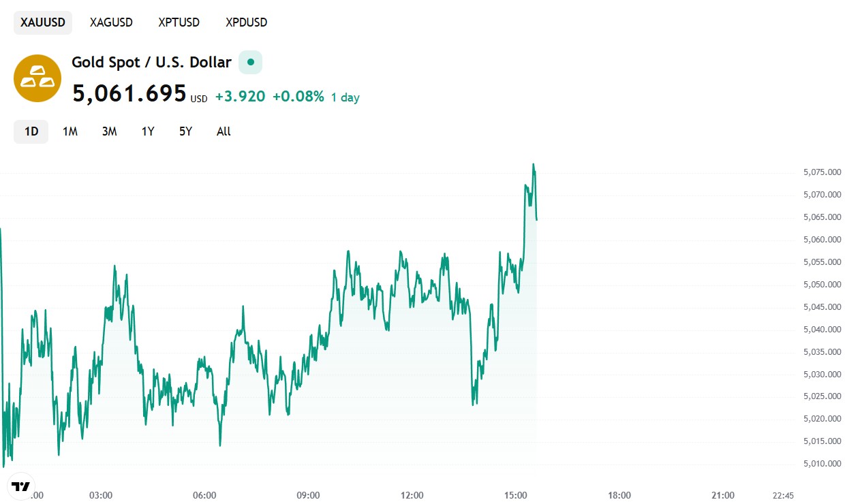Click the 1 day label
Image resolution: width=845 pixels, height=504 pixels.
(x=345, y=97)
